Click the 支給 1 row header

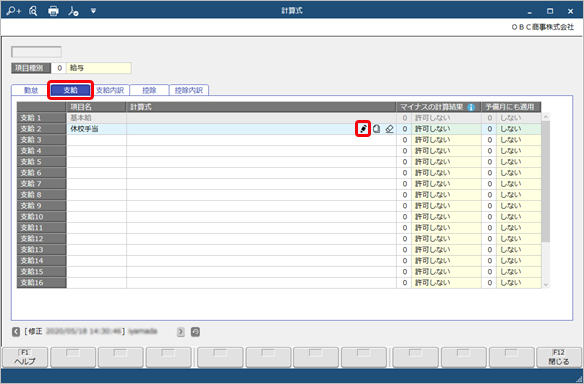point(41,118)
